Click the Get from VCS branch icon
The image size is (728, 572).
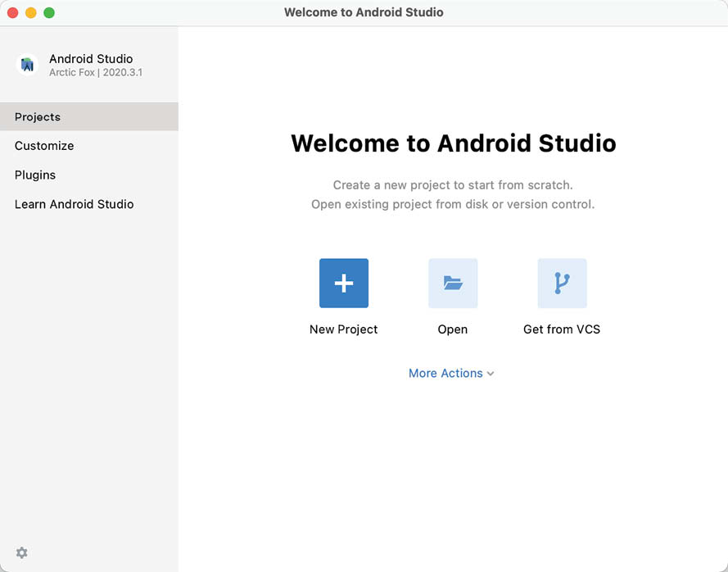tap(562, 283)
